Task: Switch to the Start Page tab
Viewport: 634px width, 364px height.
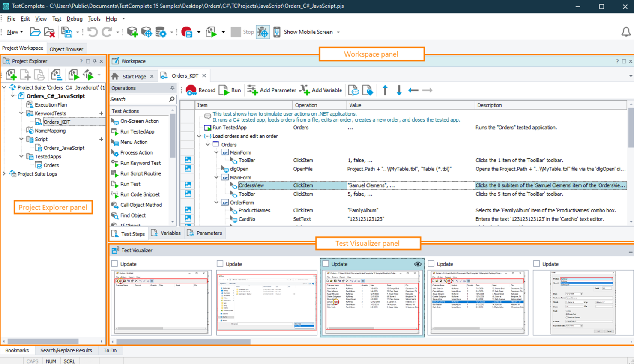Action: [134, 76]
